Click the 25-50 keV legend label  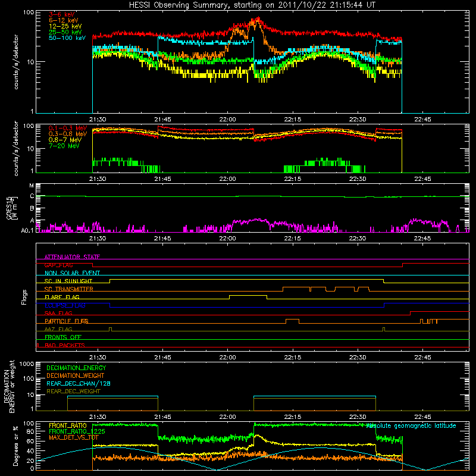65,32
